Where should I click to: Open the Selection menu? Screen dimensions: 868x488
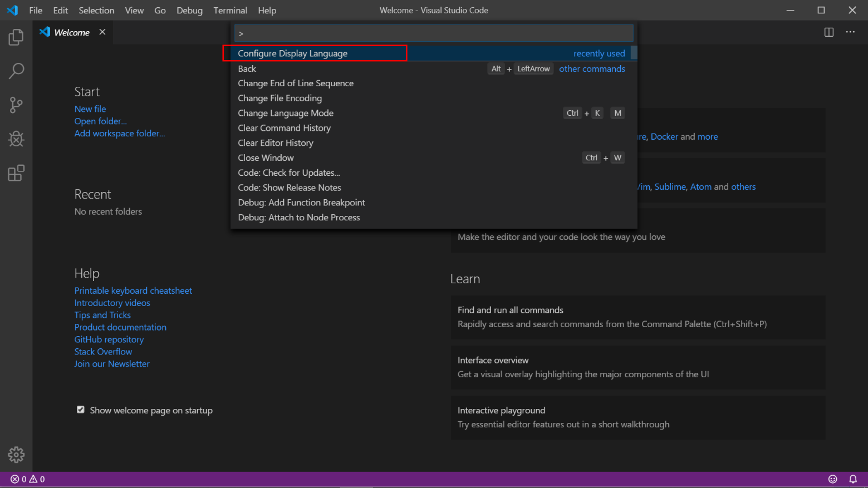[x=96, y=10]
